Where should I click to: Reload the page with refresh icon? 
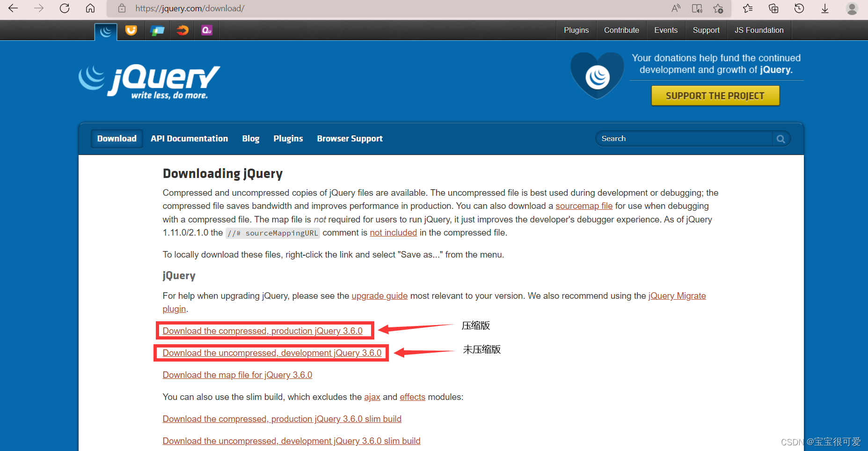[65, 8]
